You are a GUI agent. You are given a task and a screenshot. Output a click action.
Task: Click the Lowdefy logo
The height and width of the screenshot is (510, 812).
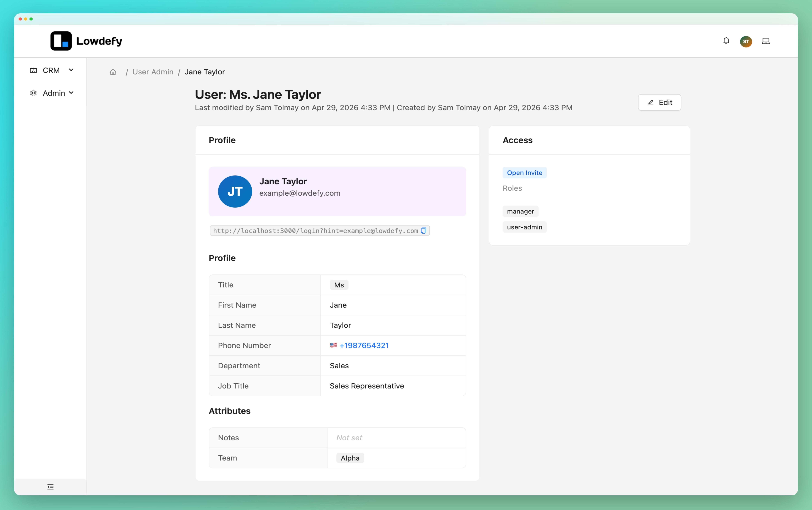[86, 41]
